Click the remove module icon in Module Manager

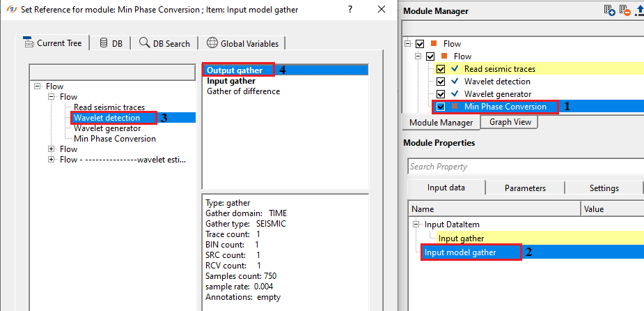(625, 10)
